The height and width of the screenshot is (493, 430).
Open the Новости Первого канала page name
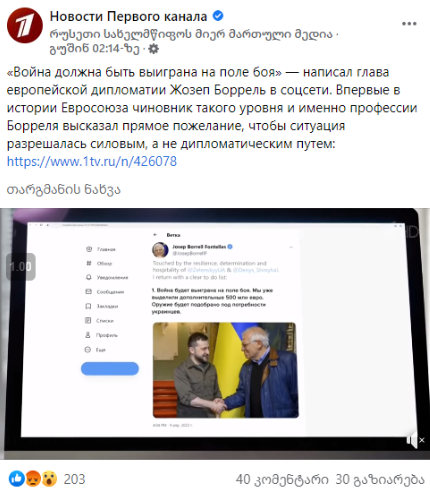(128, 16)
